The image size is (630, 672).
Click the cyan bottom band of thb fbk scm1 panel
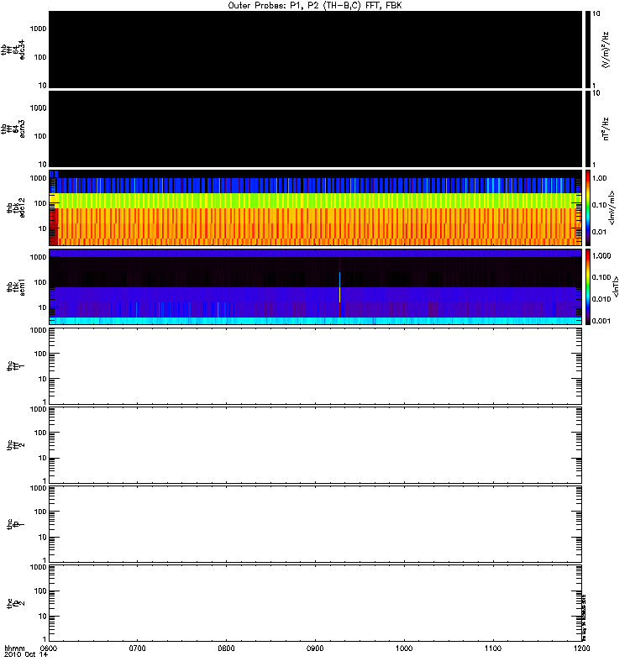tap(316, 321)
